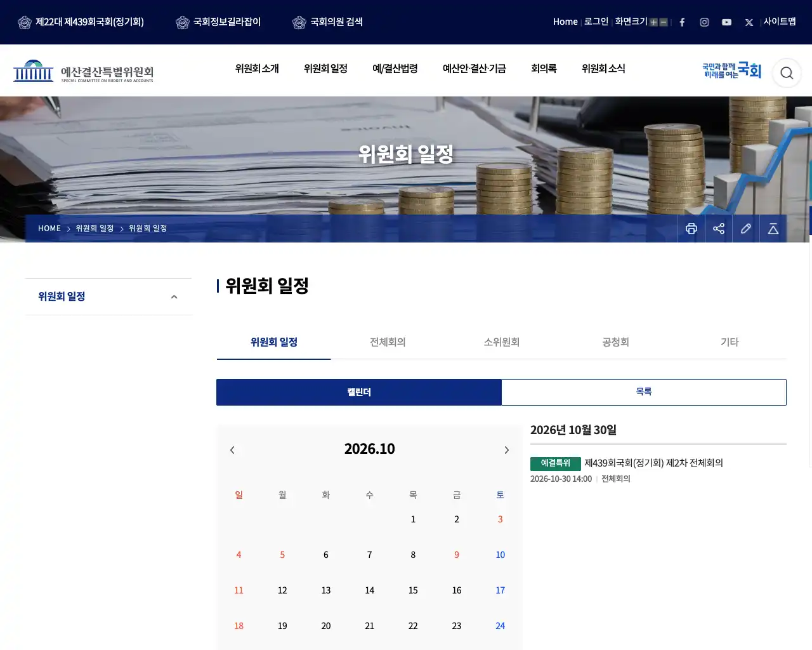Click the 국민과 함께 미래를 여는 국회 logo
The width and height of the screenshot is (812, 650).
[731, 70]
